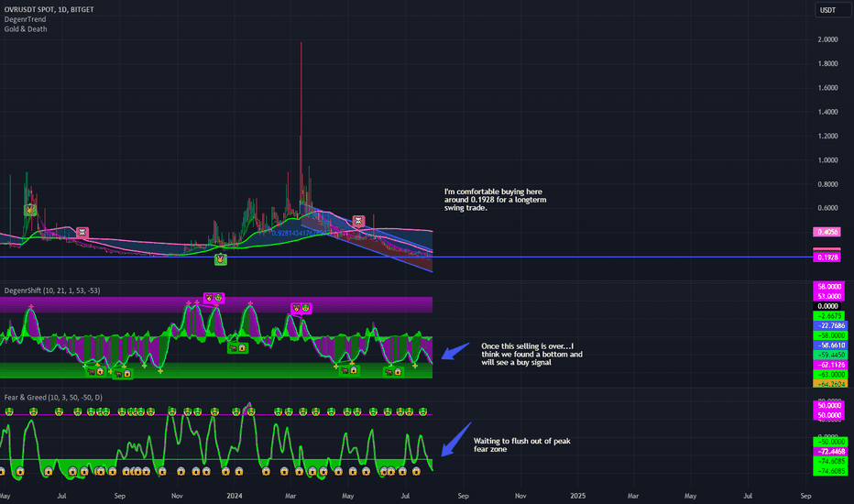Click the pink 0.4056 price label
Image resolution: width=854 pixels, height=504 pixels.
[827, 232]
